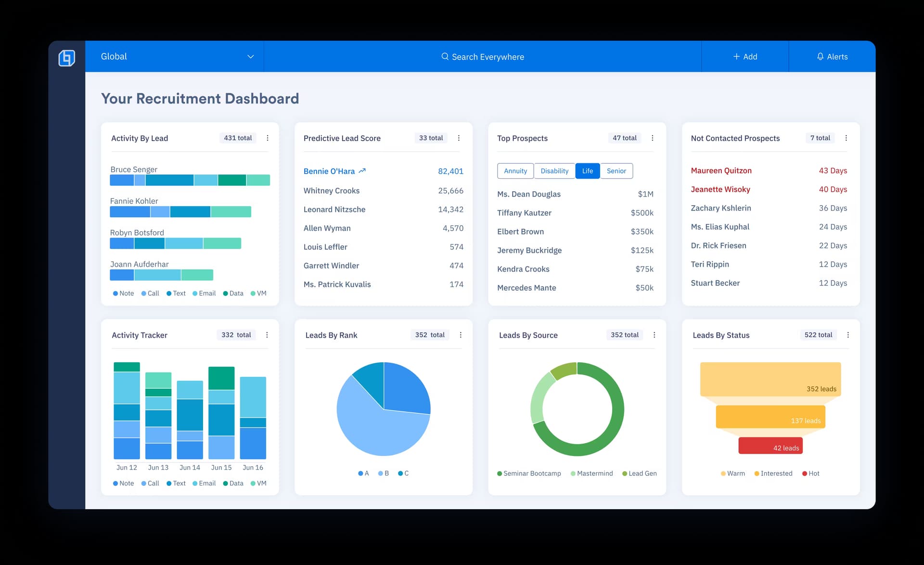Open Leads By Status kebab menu
924x565 pixels.
click(x=848, y=335)
